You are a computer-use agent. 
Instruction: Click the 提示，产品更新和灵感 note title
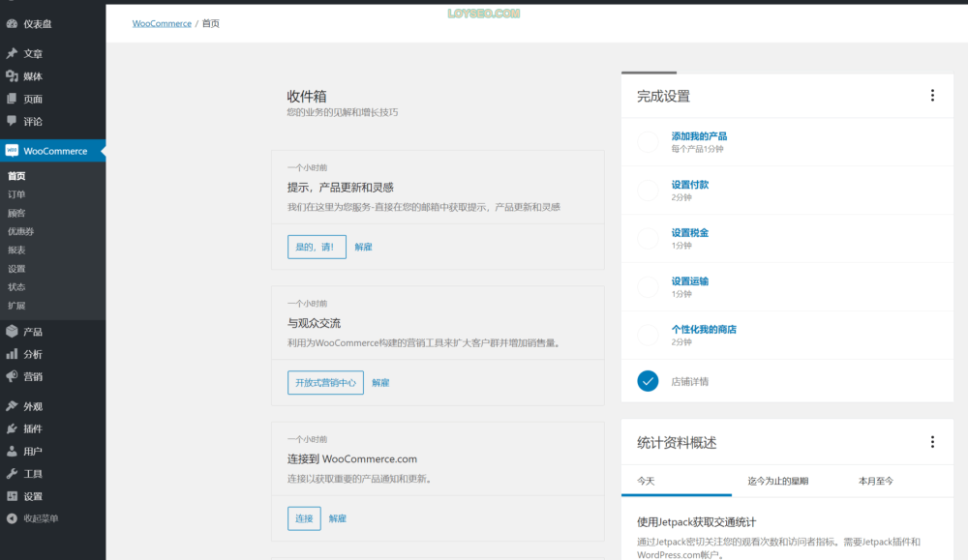tap(340, 188)
